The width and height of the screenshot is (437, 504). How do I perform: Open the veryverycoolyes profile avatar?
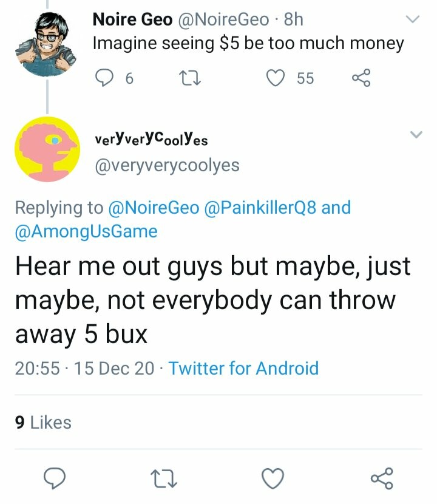point(47,149)
